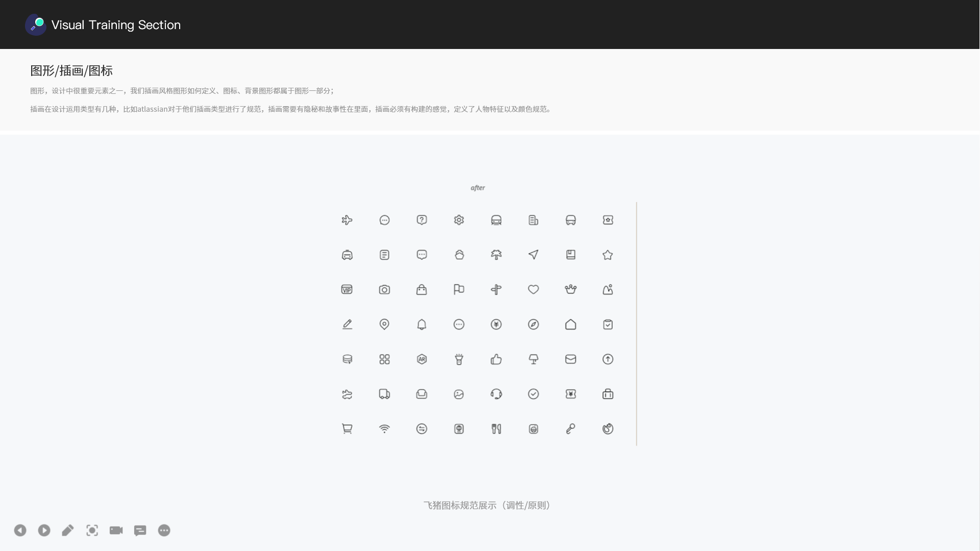The height and width of the screenshot is (551, 980).
Task: Select the star coupon ticket icon
Action: click(x=608, y=220)
